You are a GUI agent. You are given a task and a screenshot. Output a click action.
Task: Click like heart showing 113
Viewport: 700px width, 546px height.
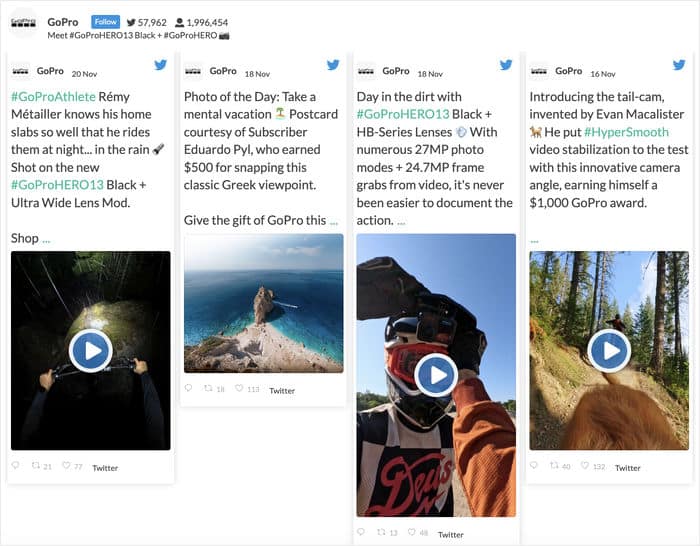pos(239,388)
